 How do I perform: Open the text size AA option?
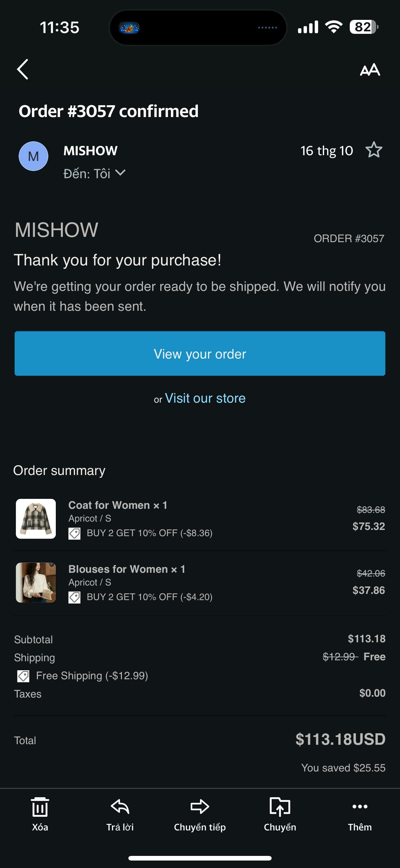(370, 70)
